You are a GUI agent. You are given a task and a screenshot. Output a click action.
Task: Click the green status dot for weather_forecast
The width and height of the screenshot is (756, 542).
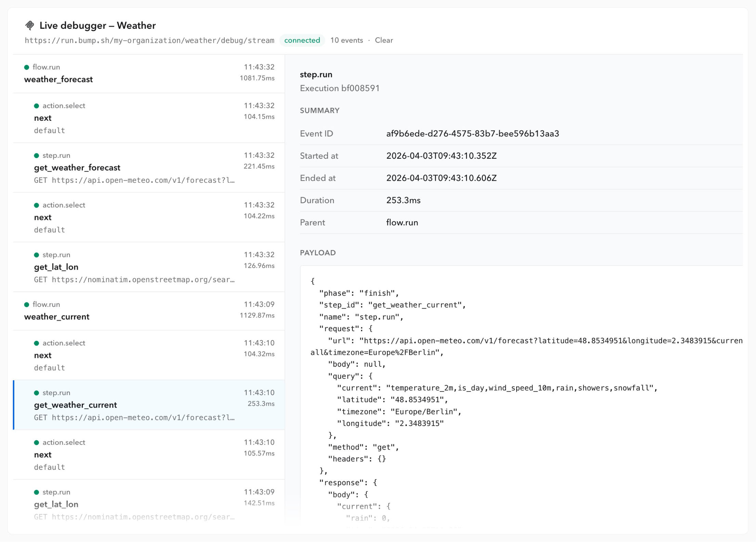27,67
